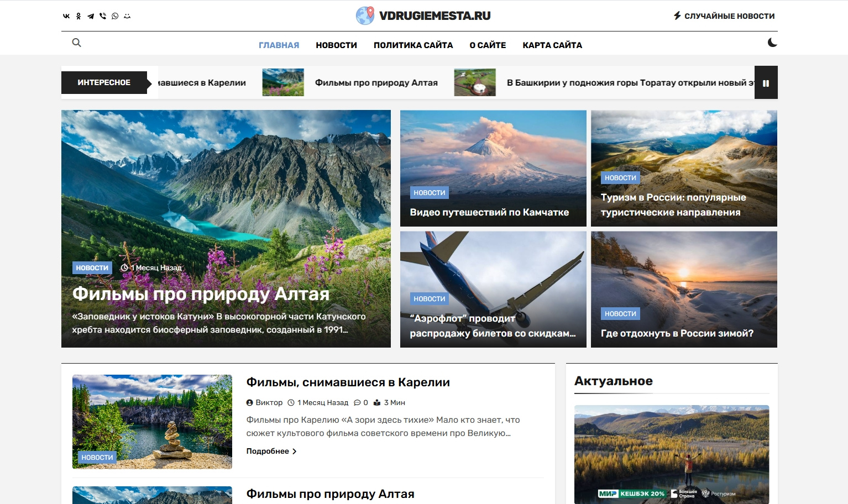848x504 pixels.
Task: Click the Алтай thumbnail in the ticker
Action: (283, 82)
